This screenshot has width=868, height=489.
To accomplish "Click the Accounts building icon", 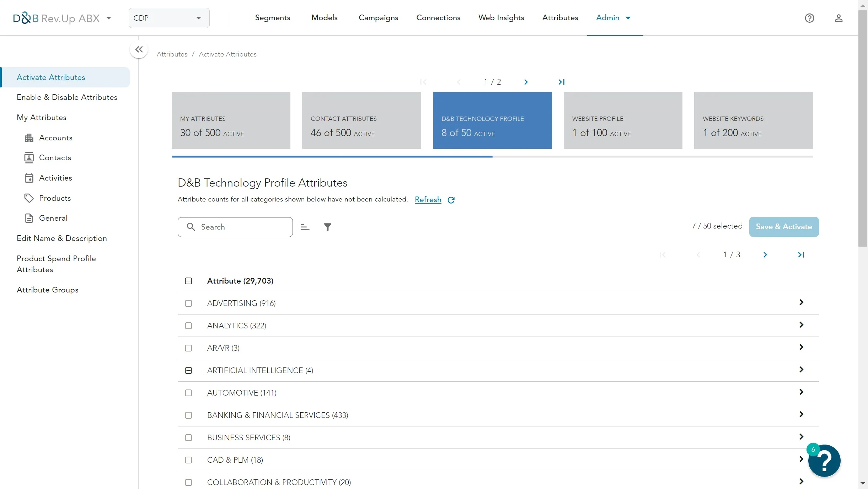I will pos(29,138).
